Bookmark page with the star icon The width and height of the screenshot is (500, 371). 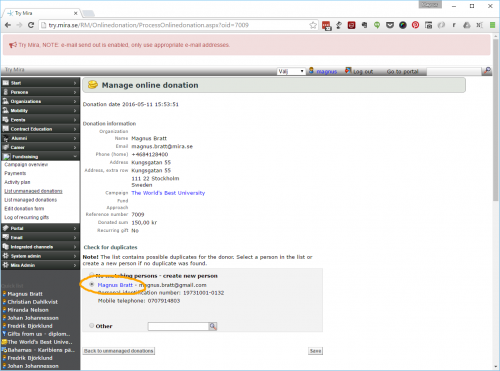coord(313,25)
